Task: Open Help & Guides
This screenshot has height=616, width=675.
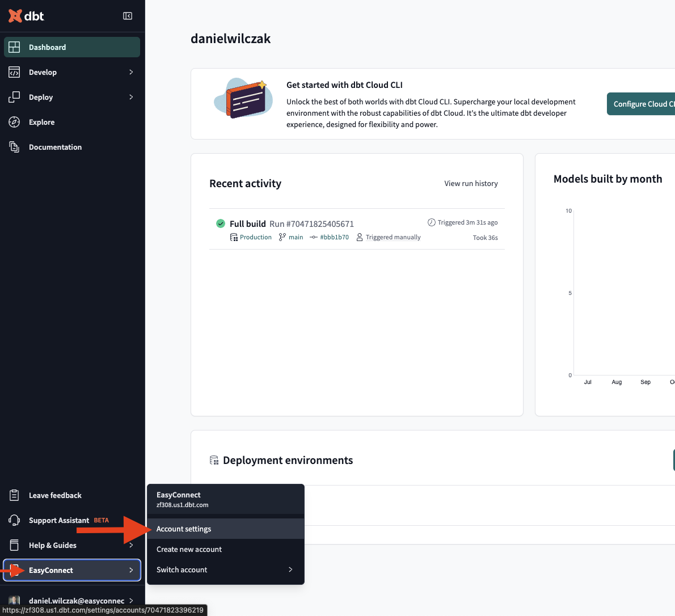Action: tap(72, 545)
